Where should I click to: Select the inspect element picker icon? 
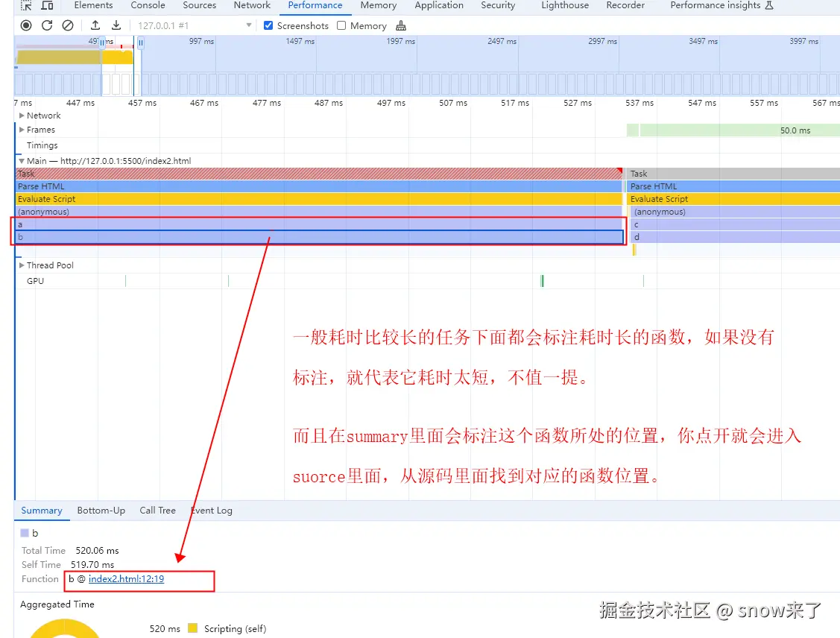25,5
